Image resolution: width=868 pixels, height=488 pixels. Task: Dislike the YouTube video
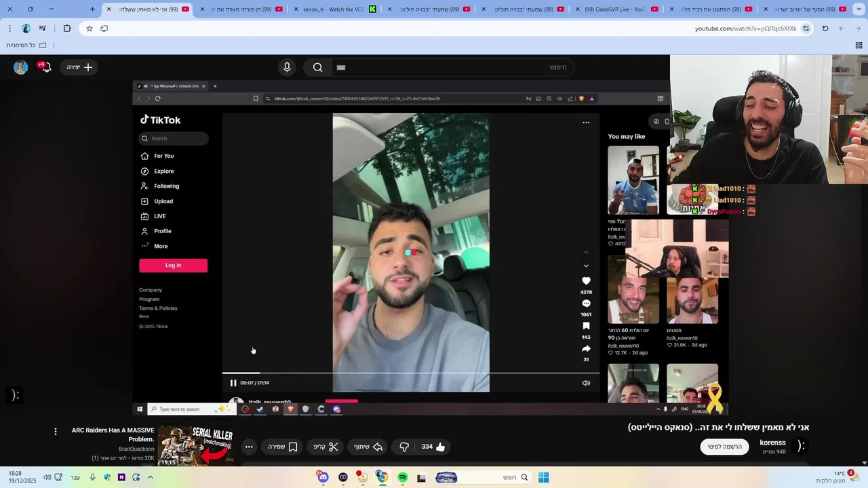pos(404,447)
